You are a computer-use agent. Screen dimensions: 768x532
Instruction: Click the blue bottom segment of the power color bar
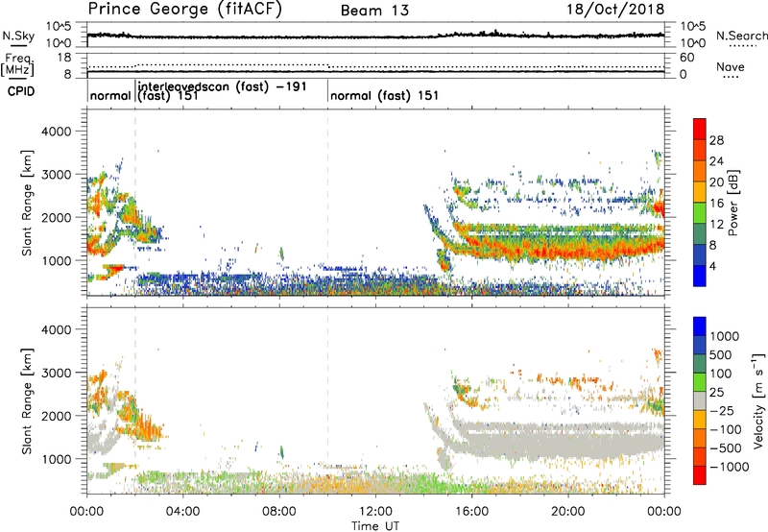[x=700, y=276]
